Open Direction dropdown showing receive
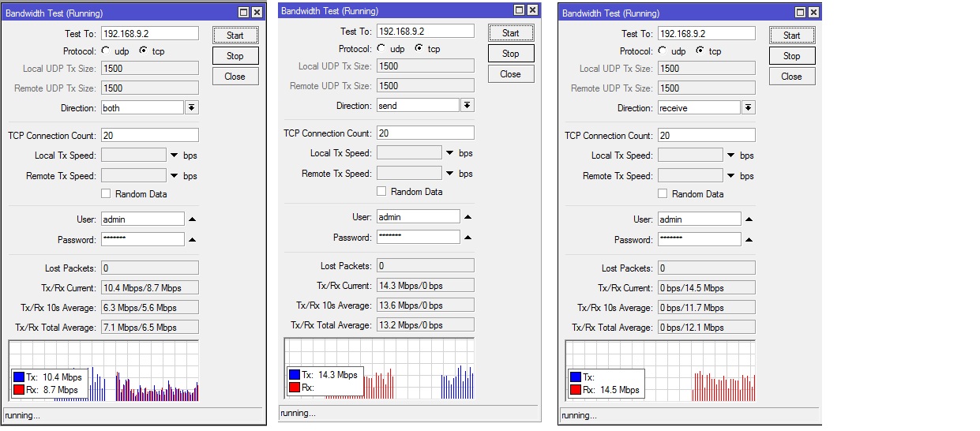 tap(749, 107)
